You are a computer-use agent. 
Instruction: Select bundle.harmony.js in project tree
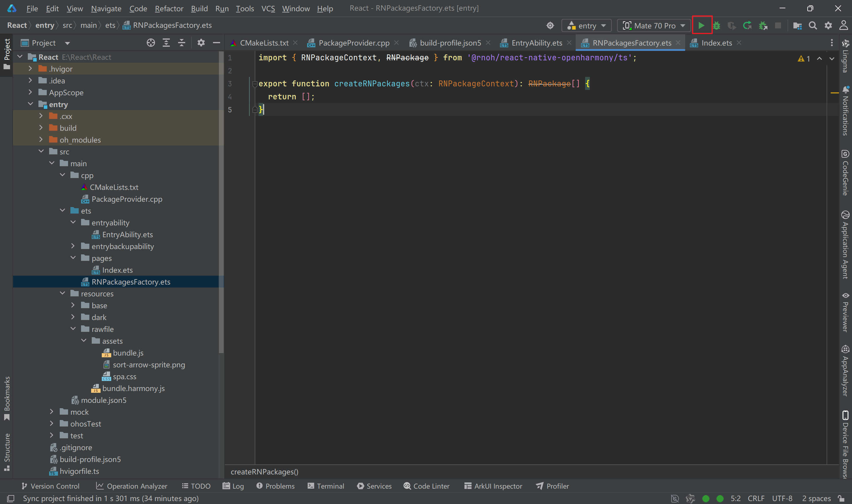(x=133, y=388)
